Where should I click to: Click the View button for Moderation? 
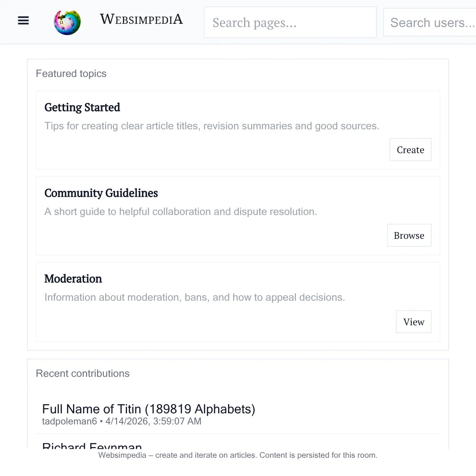(414, 322)
